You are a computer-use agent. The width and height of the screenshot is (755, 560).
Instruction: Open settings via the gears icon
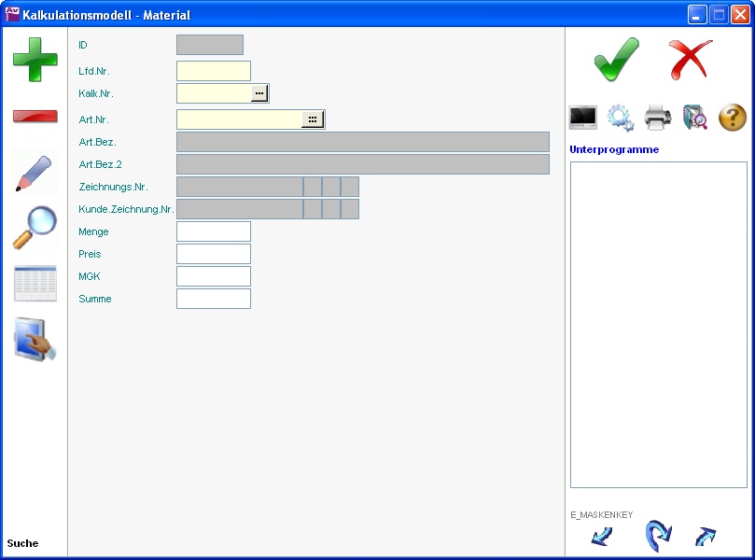coord(621,118)
